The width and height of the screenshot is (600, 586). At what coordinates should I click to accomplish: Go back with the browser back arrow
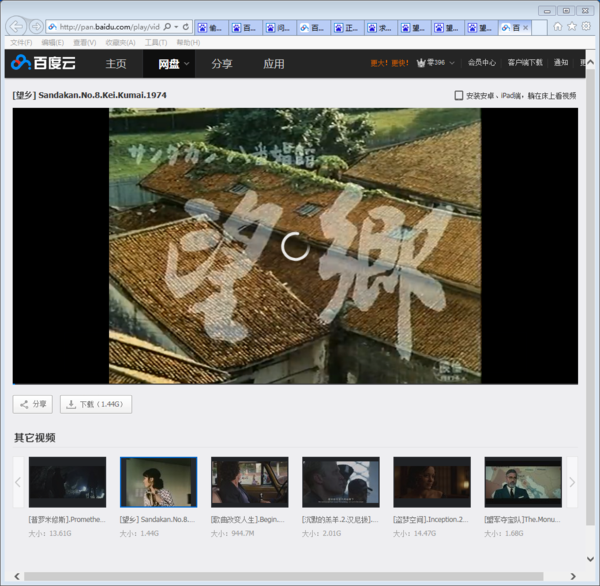(16, 27)
